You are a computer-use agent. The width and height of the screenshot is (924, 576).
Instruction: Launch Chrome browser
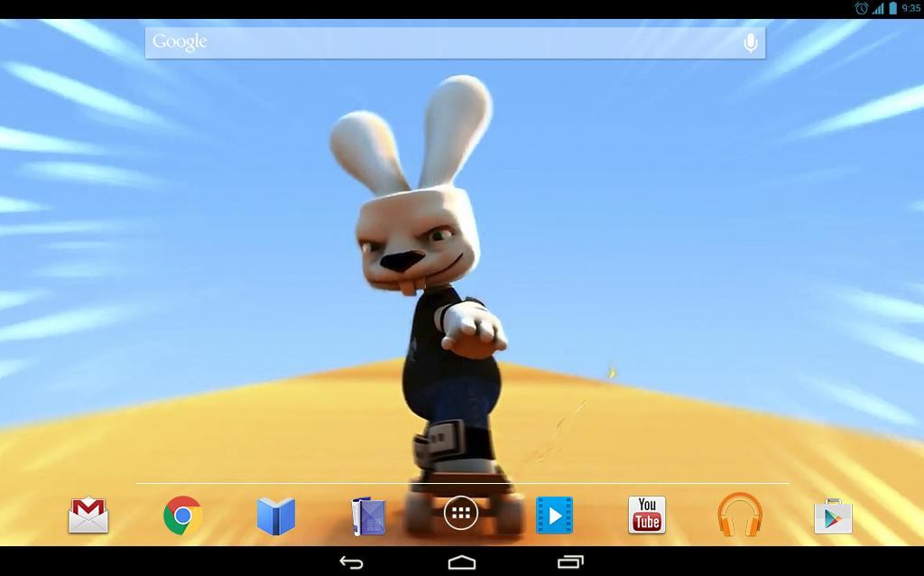pos(182,516)
